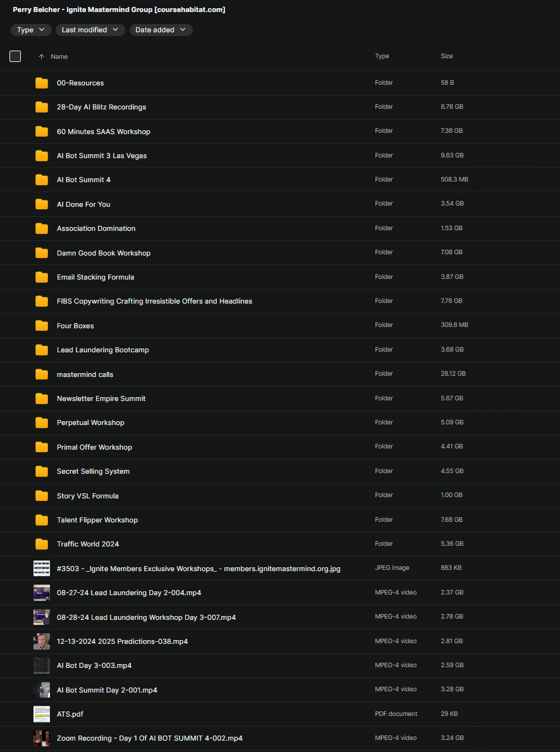The image size is (560, 752).
Task: Open the Type filter dropdown
Action: 31,30
